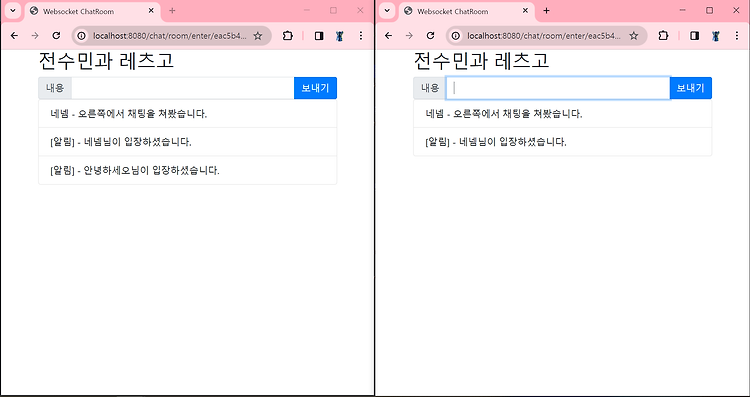This screenshot has width=750, height=397.
Task: Click the left window address bar URL
Action: click(170, 36)
